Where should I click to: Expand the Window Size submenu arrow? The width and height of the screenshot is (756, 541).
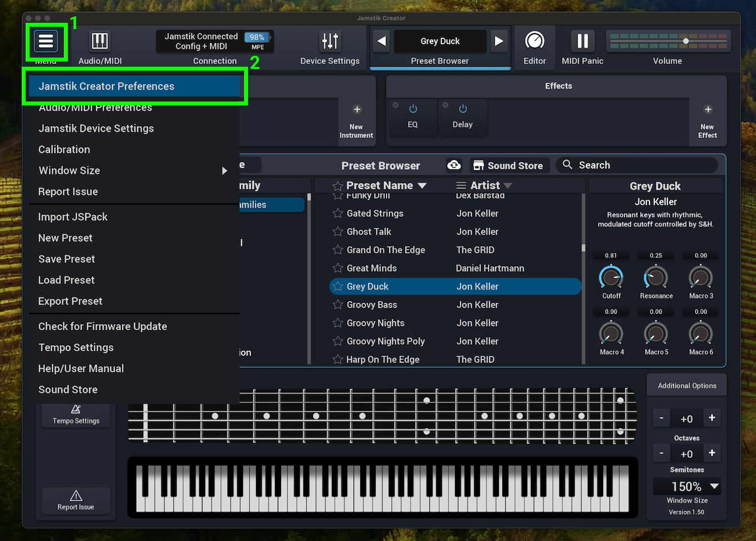[224, 170]
